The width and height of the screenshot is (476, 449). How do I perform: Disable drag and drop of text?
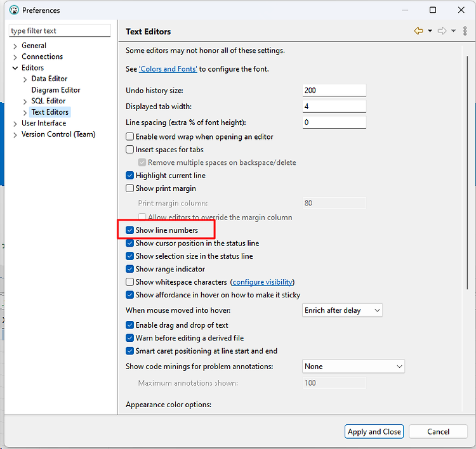(x=129, y=325)
